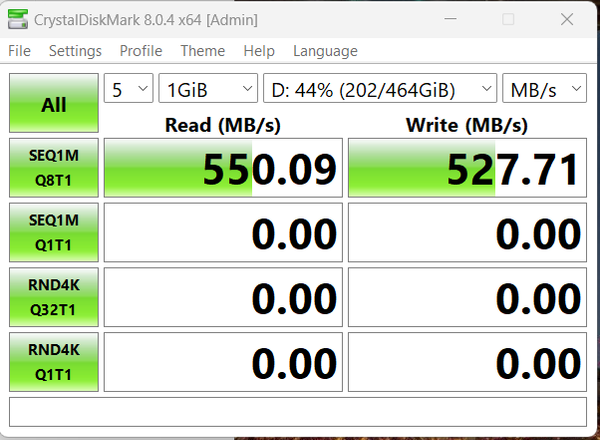
Task: Expand the test count dropdown showing 5
Action: click(x=129, y=88)
